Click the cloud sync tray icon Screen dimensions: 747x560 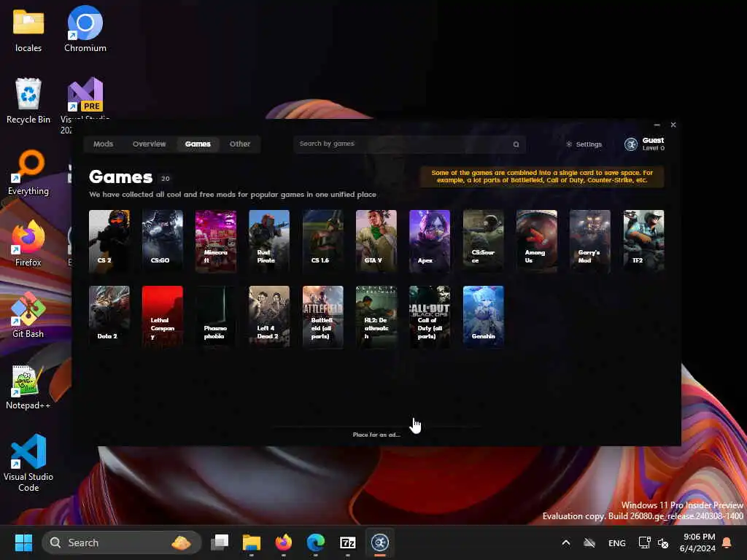(x=589, y=542)
